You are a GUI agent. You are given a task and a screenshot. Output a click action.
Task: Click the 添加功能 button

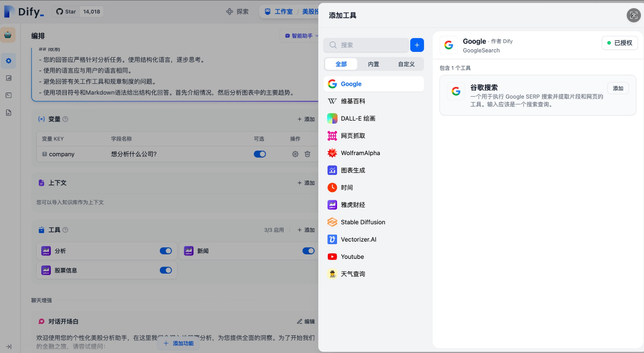click(x=178, y=343)
